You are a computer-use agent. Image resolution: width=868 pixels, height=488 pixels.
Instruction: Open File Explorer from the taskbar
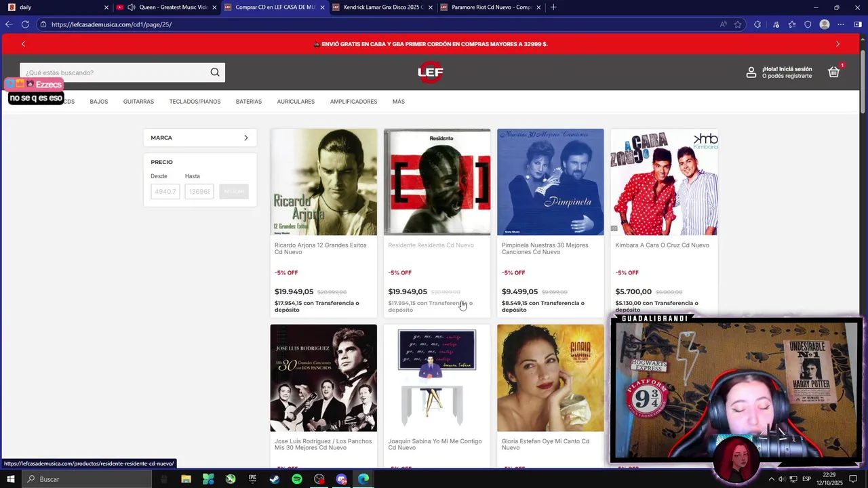[186, 479]
